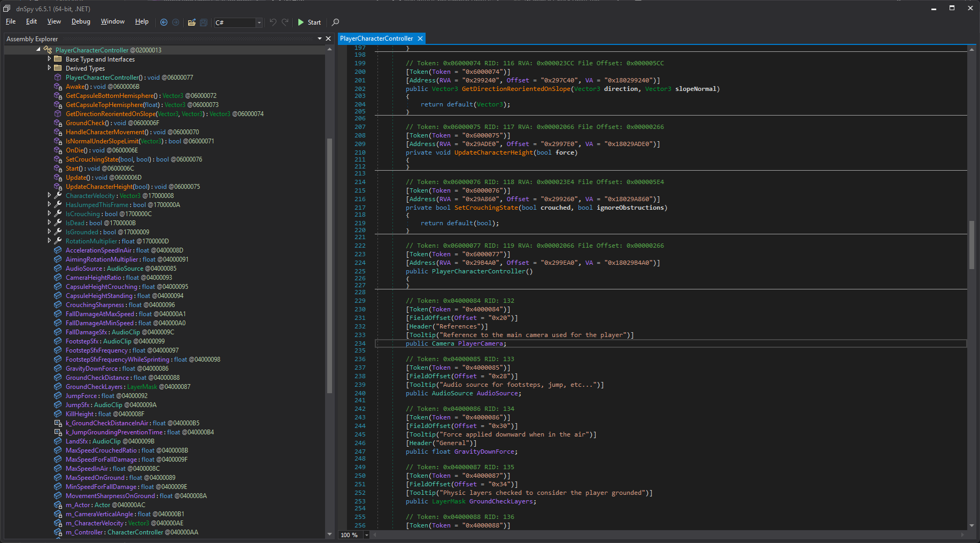
Task: Click the Assembly Explorer vertical scrollbar thumb
Action: point(329,265)
